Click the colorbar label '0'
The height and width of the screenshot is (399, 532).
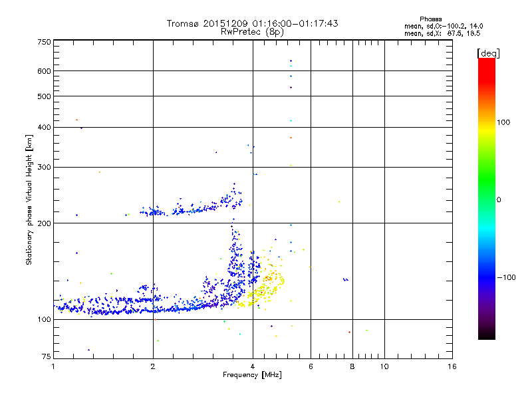pyautogui.click(x=499, y=200)
